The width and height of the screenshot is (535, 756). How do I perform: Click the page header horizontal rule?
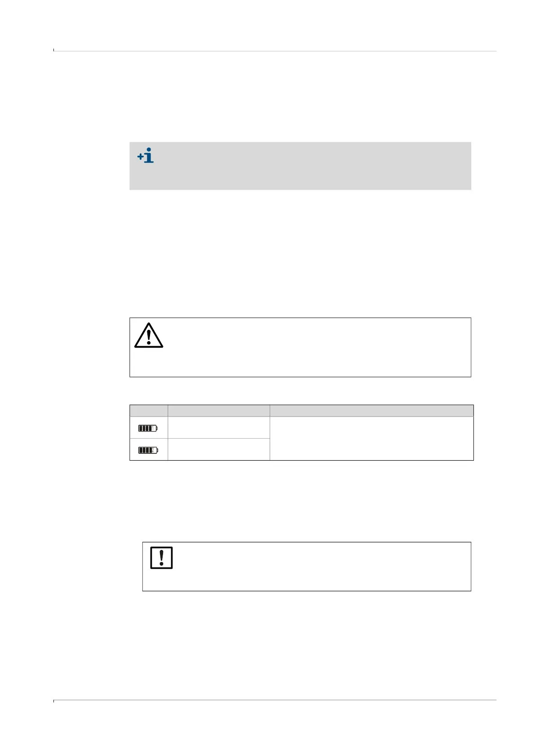(x=275, y=51)
